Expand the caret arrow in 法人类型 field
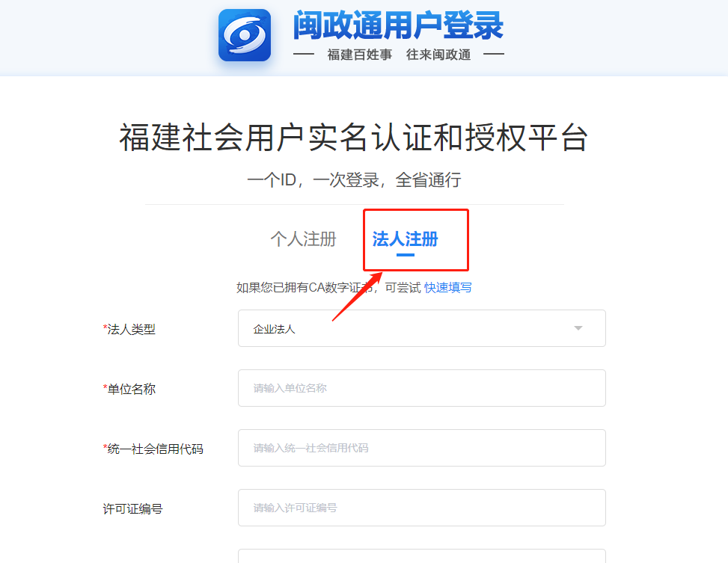 (578, 328)
